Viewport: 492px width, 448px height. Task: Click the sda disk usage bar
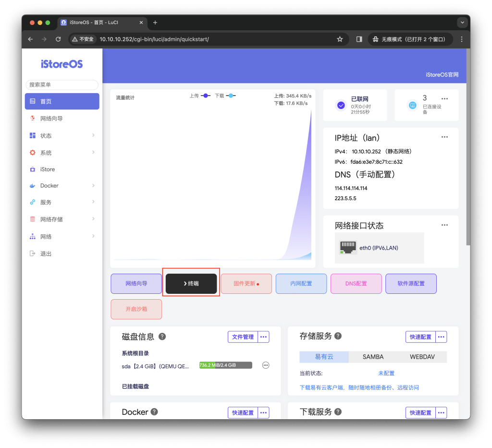pos(226,365)
